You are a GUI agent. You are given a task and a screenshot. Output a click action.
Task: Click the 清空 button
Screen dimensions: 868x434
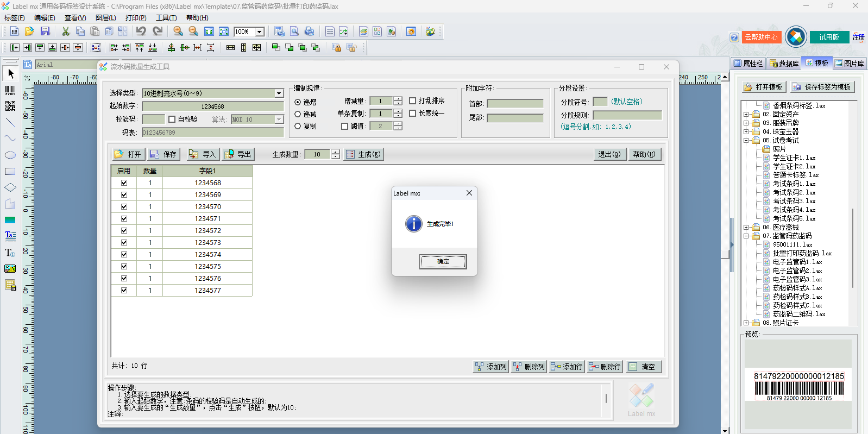point(644,367)
